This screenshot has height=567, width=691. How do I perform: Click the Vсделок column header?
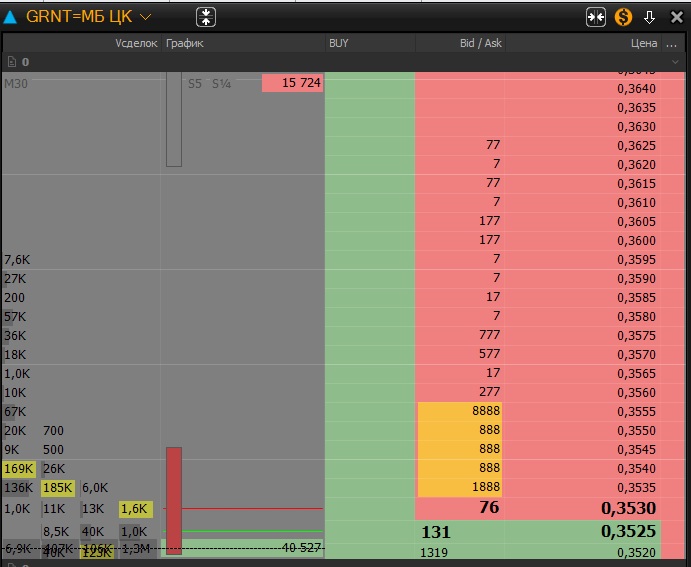tap(136, 43)
